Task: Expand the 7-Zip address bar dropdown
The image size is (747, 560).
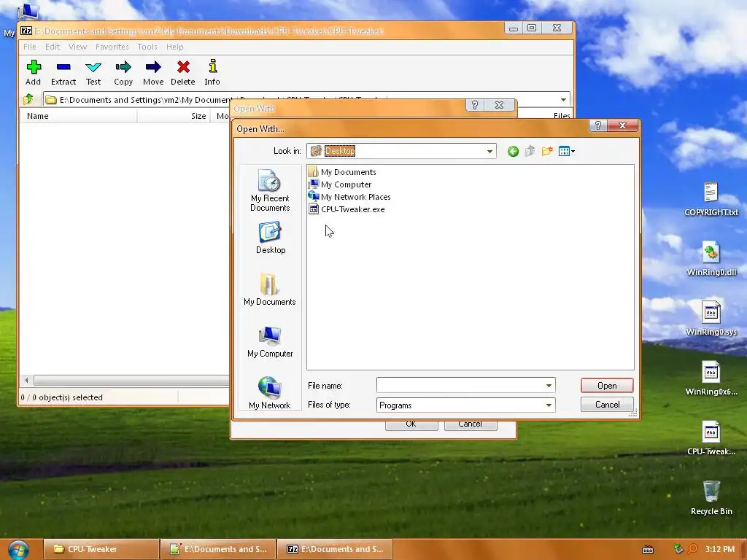Action: pos(564,99)
